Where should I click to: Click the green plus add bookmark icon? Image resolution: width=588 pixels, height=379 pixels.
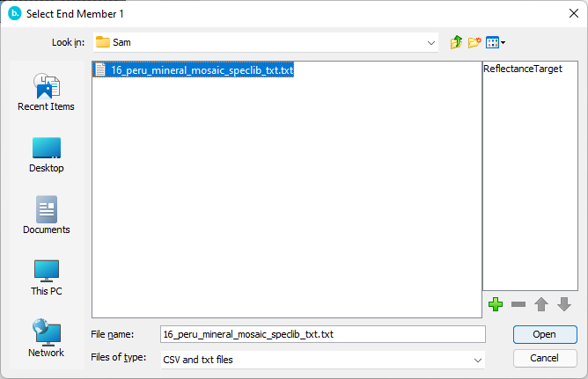coord(496,304)
